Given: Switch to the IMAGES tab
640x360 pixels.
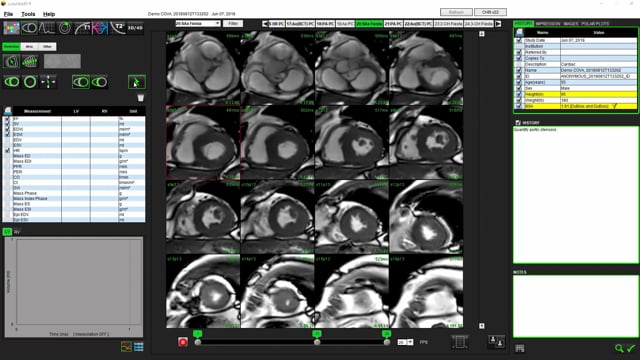Looking at the screenshot, I should point(571,24).
